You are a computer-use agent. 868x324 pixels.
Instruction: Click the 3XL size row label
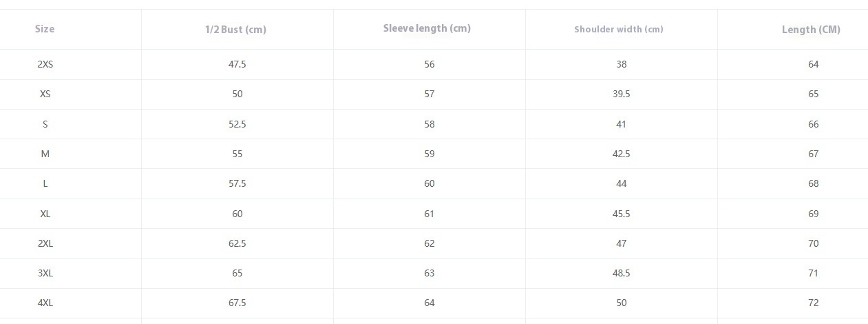pos(45,273)
